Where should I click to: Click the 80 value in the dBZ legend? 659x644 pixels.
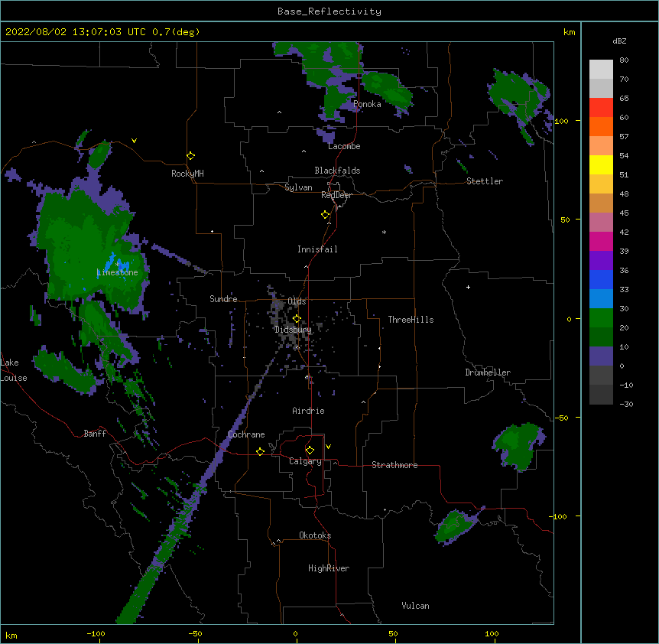[x=624, y=60]
